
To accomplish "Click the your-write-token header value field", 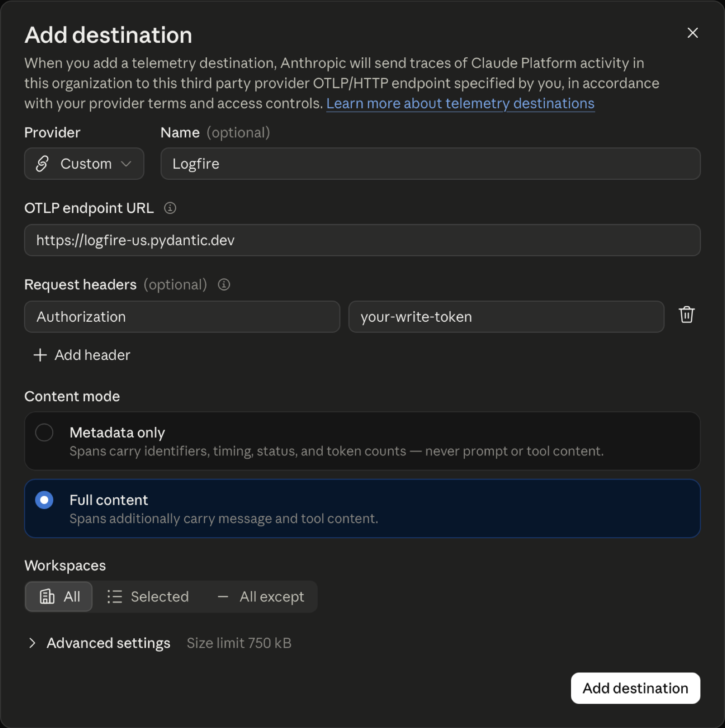I will [x=507, y=317].
